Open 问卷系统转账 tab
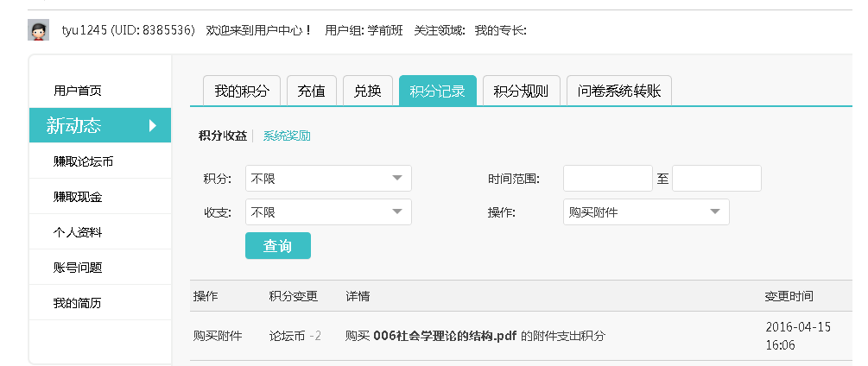This screenshot has height=366, width=868. tap(618, 91)
